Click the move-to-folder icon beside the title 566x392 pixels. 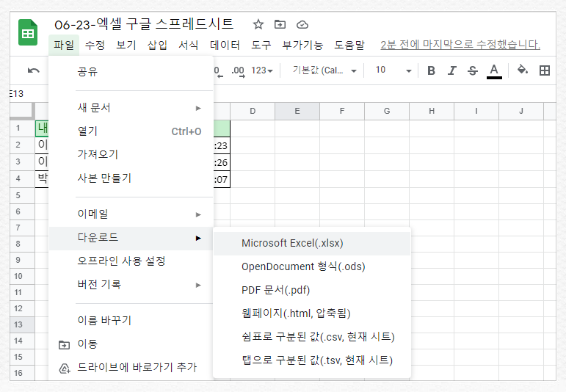click(280, 24)
